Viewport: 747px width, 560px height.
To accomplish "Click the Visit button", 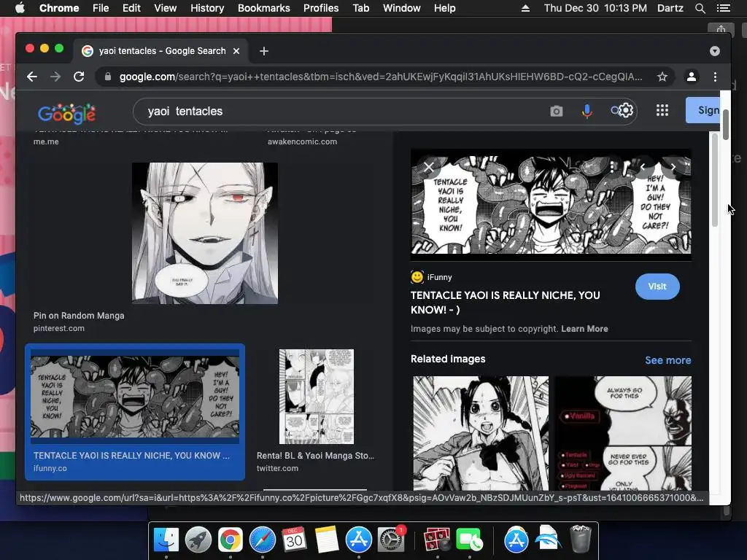I will [657, 287].
